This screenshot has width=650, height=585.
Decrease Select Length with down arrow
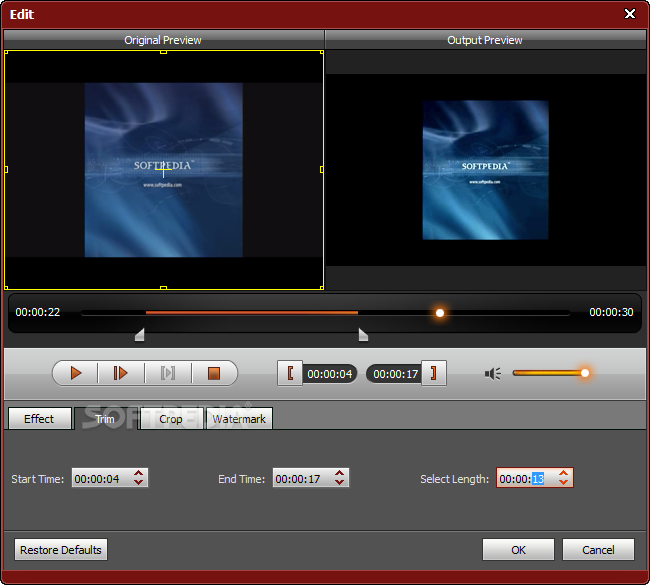[x=563, y=483]
